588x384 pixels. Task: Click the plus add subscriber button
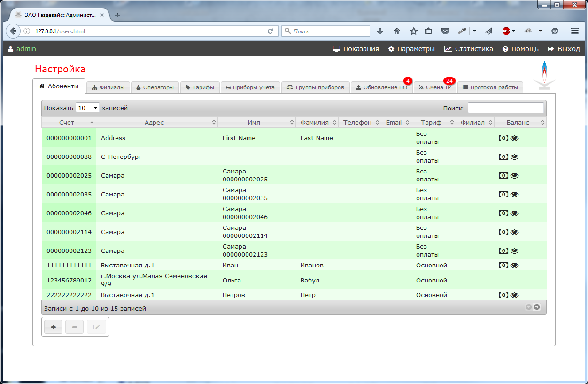tap(53, 327)
